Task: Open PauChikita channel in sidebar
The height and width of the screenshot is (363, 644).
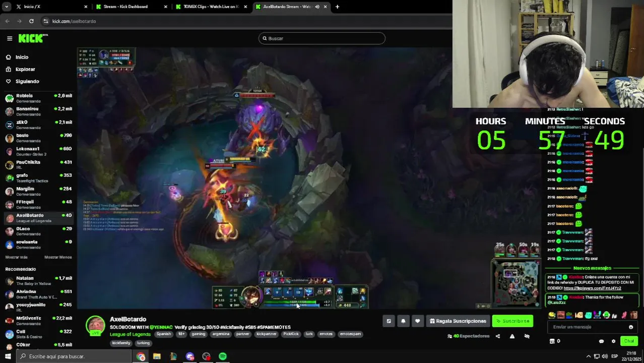Action: (38, 164)
